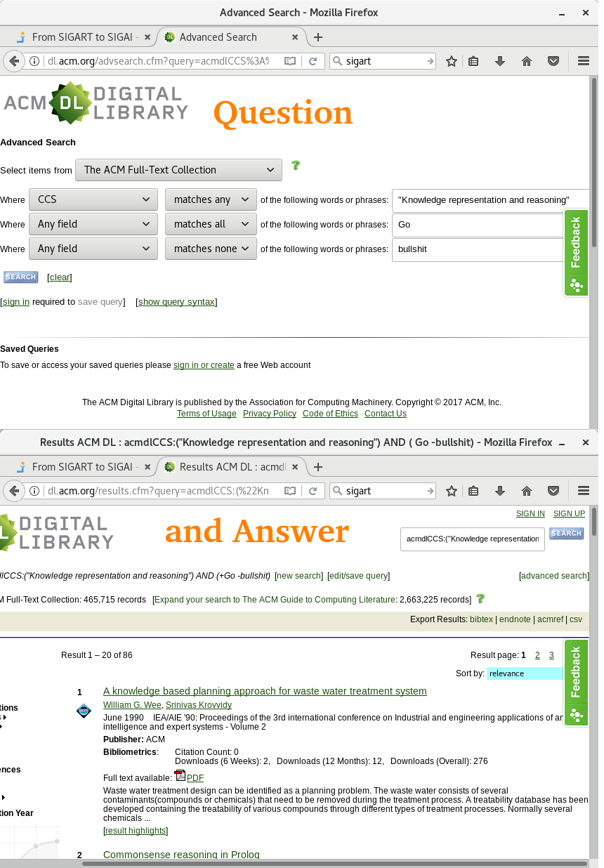This screenshot has width=604, height=868.
Task: Switch to 'From SIGART to SIGAI' tab in Results window
Action: coord(84,467)
